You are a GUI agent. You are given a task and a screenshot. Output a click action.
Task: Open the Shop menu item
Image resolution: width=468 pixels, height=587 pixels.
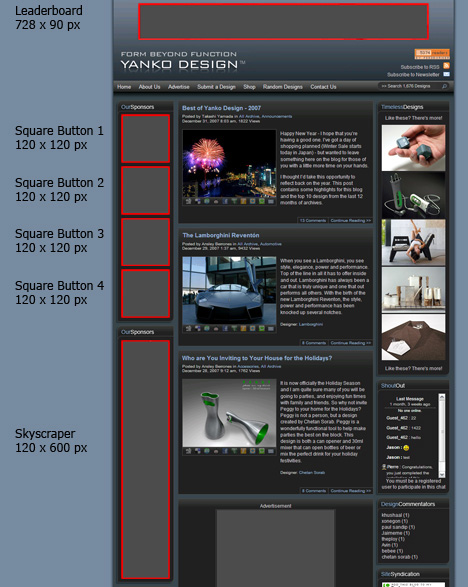coord(249,87)
